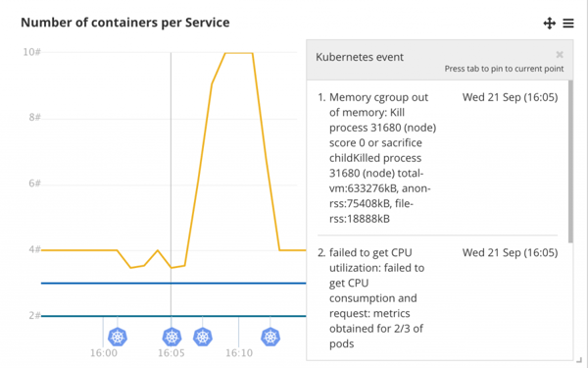Image resolution: width=588 pixels, height=368 pixels.
Task: Click the second event's Wed 21 Sep timestamp
Action: 510,253
